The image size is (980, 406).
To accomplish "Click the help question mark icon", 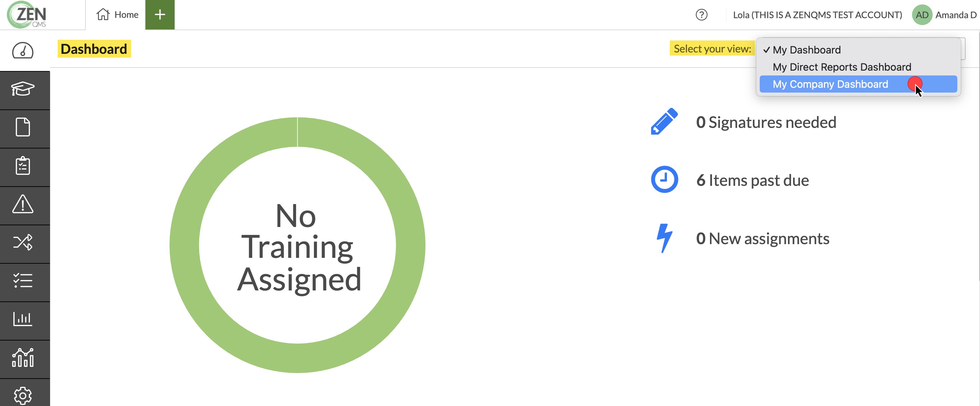I will tap(701, 15).
